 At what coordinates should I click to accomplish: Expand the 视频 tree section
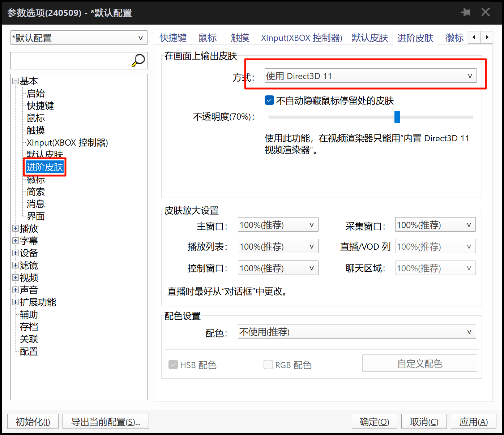(15, 277)
